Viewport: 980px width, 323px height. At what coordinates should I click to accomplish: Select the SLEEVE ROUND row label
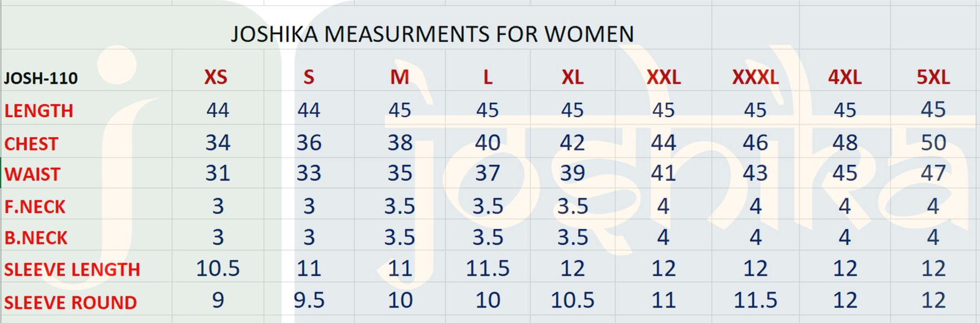pos(70,303)
